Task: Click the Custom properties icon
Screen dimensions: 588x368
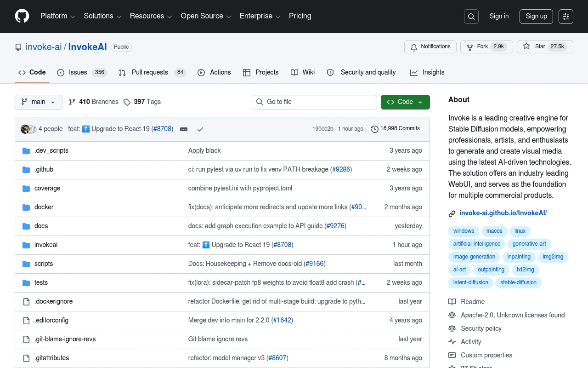Action: coord(452,355)
